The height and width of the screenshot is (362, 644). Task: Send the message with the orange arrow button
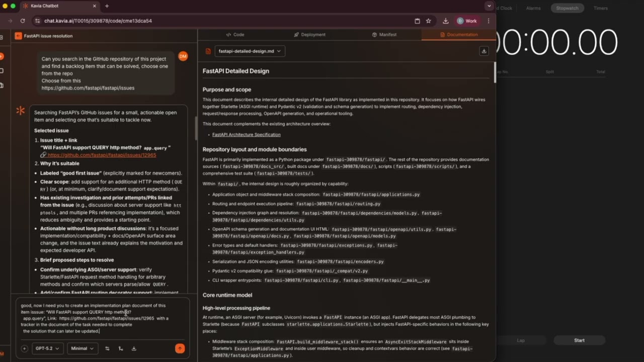180,348
